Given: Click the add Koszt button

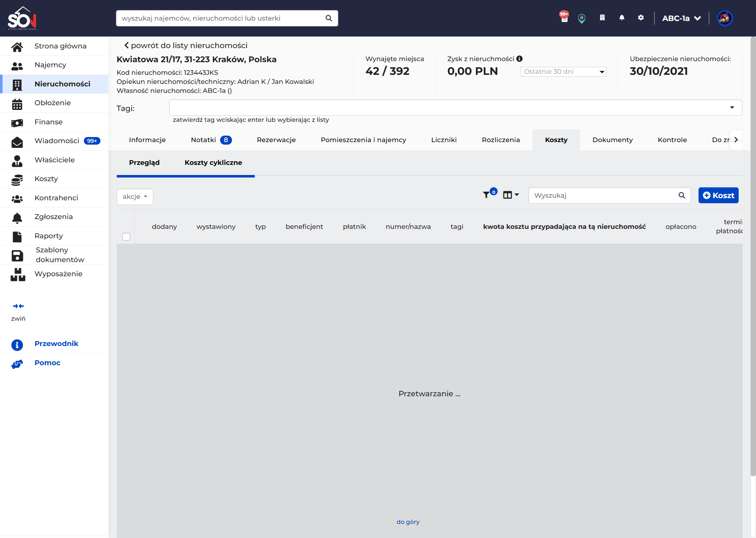Looking at the screenshot, I should click(718, 195).
